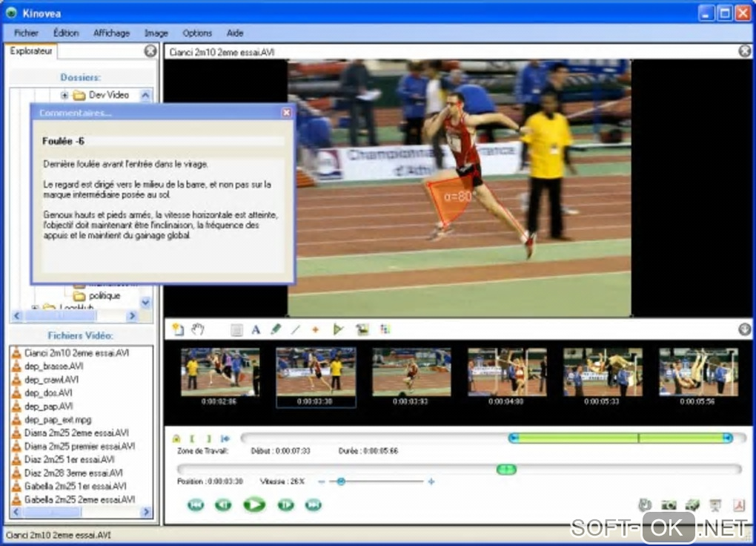The height and width of the screenshot is (546, 756).
Task: Expand the Dev Video folder
Action: (x=64, y=95)
